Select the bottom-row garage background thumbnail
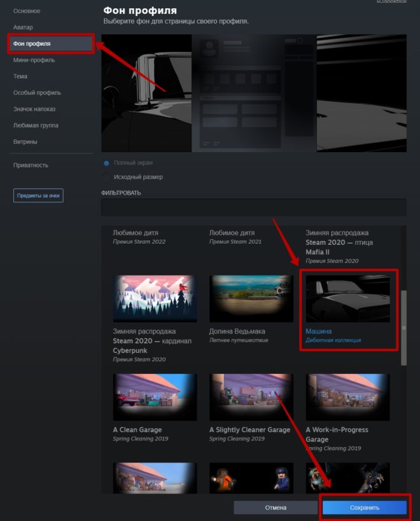420x521 pixels. pyautogui.click(x=155, y=478)
